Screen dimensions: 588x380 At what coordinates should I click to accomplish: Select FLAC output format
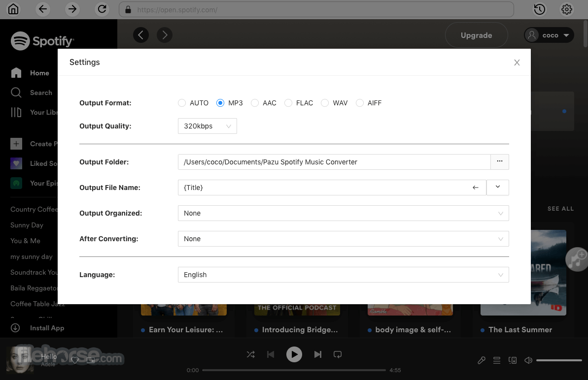pyautogui.click(x=288, y=103)
